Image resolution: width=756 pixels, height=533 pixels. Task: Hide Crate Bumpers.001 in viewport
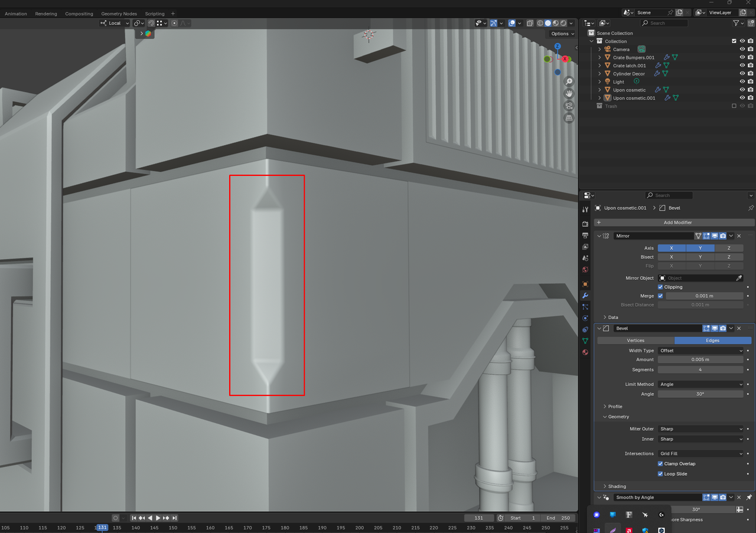[742, 57]
